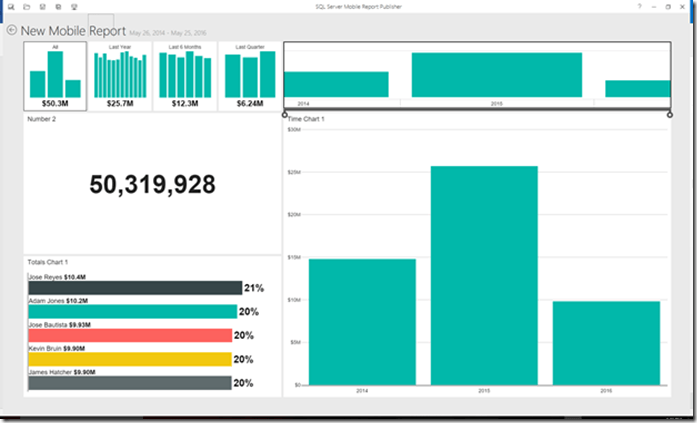Click the Save As double-disk icon
Viewport: 697px width, 423px height.
pos(58,7)
